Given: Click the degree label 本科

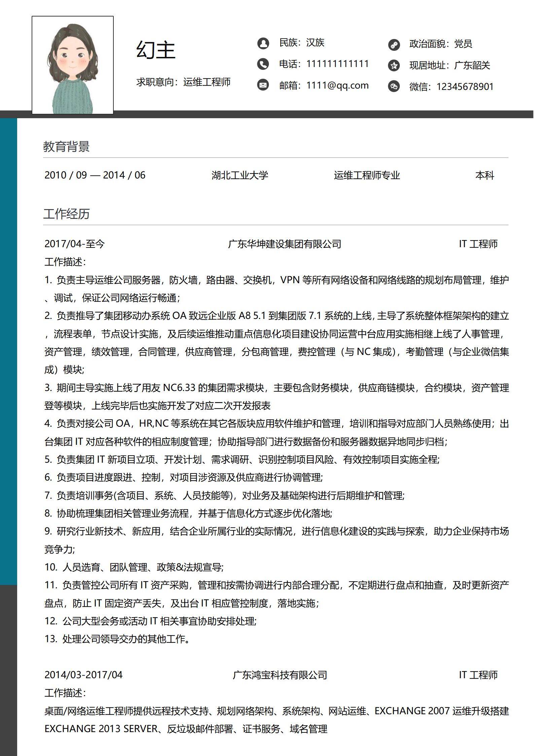Looking at the screenshot, I should tap(485, 175).
